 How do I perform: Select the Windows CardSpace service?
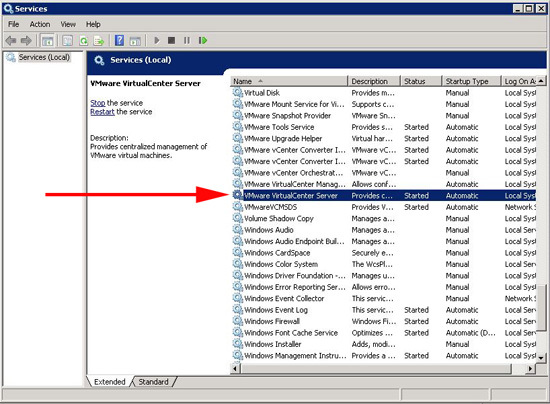pos(384,252)
